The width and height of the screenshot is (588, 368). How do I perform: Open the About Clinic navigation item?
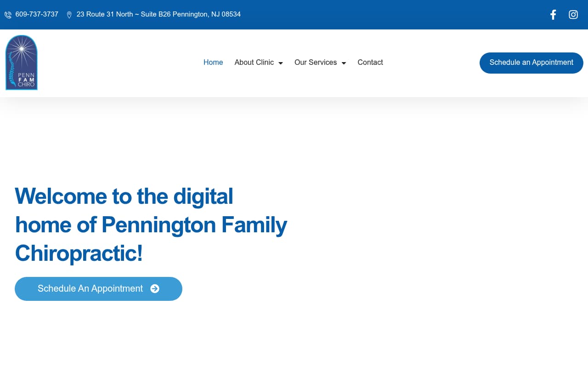point(254,62)
